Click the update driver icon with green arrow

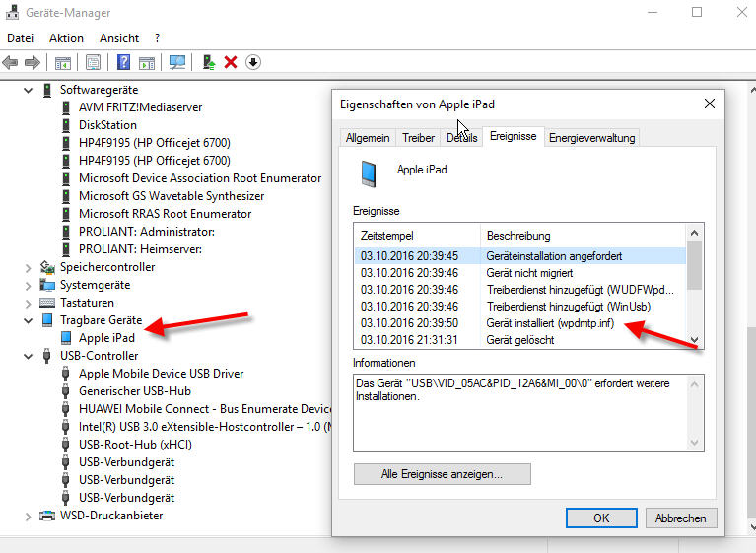(x=209, y=62)
